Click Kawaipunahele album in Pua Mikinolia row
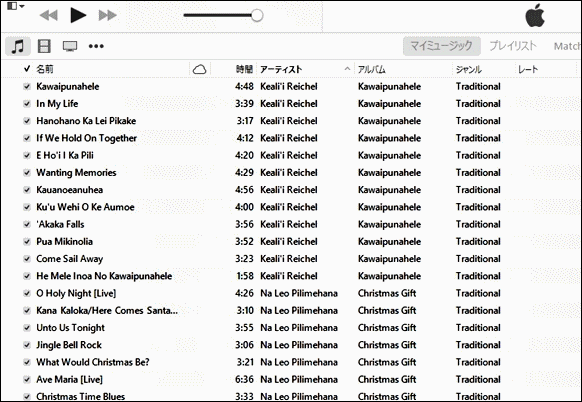 click(x=389, y=242)
